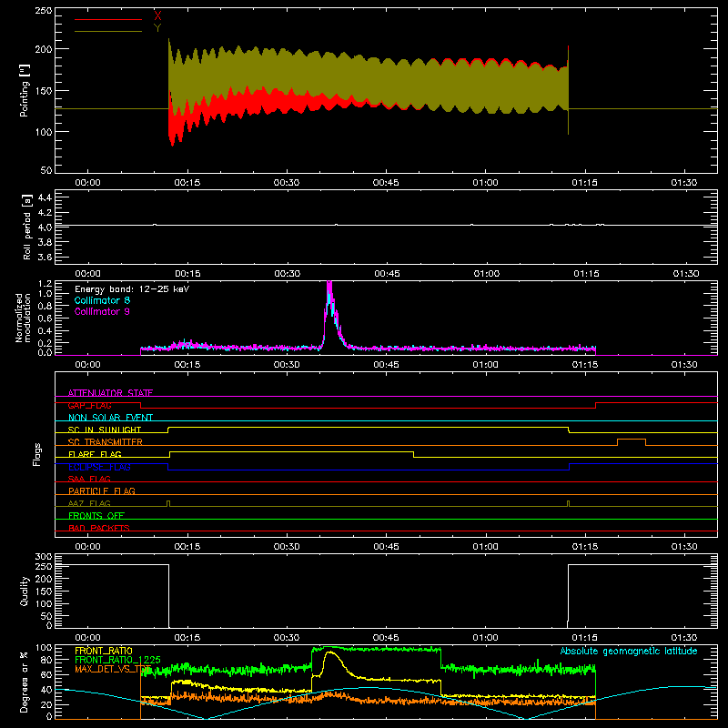
Task: Click the 3.6 tick on Roll period axis
Action: [x=45, y=257]
